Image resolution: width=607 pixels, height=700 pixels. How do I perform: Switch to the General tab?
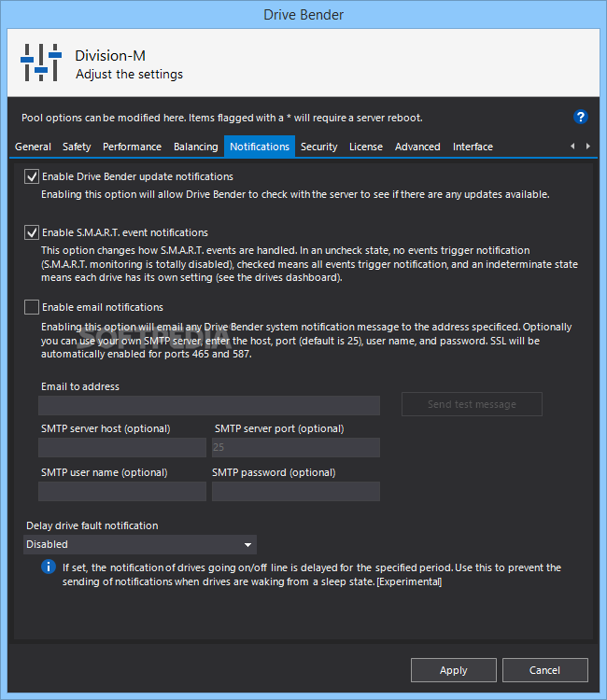(x=33, y=147)
